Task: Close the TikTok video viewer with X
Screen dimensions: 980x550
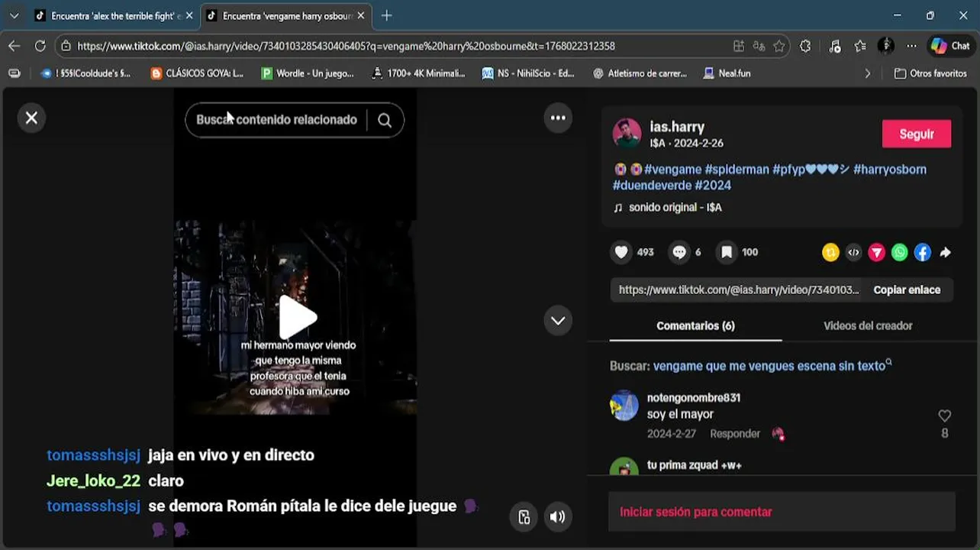Action: pos(31,118)
